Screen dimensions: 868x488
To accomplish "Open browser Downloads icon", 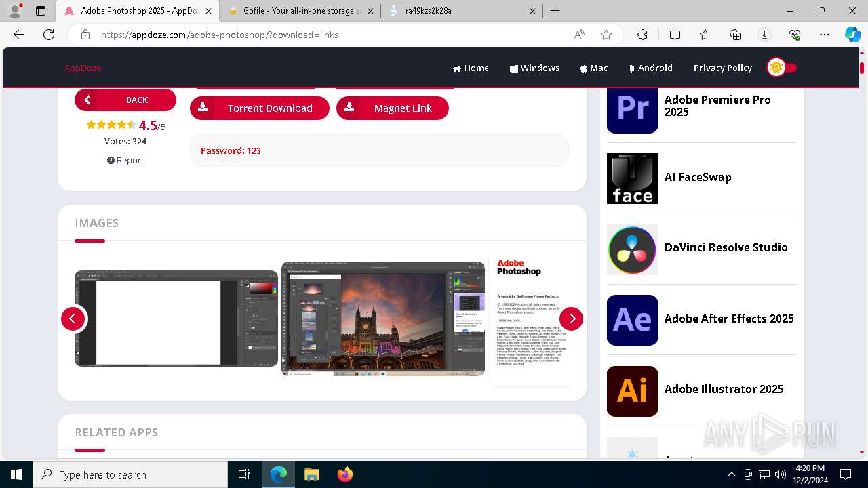I will [x=765, y=35].
